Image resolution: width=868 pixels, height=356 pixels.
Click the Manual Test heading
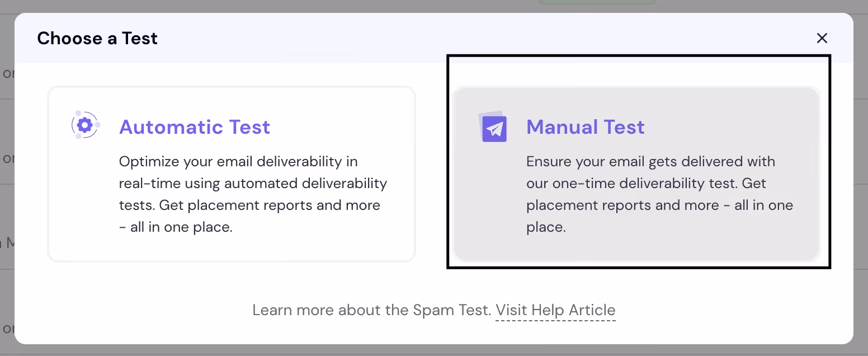(586, 127)
